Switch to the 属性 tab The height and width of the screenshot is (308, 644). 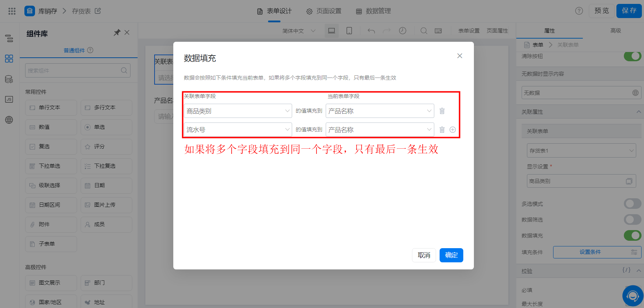550,31
